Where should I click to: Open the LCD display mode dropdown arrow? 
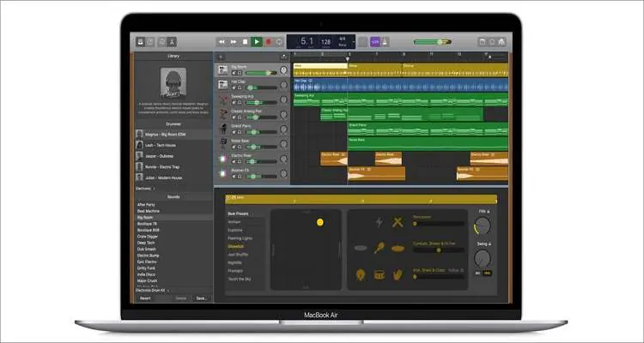[353, 42]
